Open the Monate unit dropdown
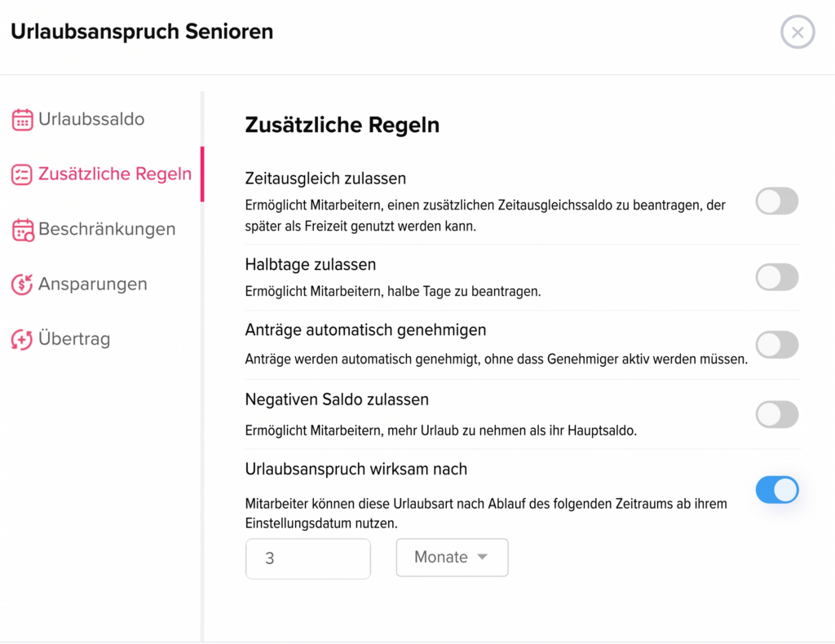The image size is (835, 644). (452, 557)
